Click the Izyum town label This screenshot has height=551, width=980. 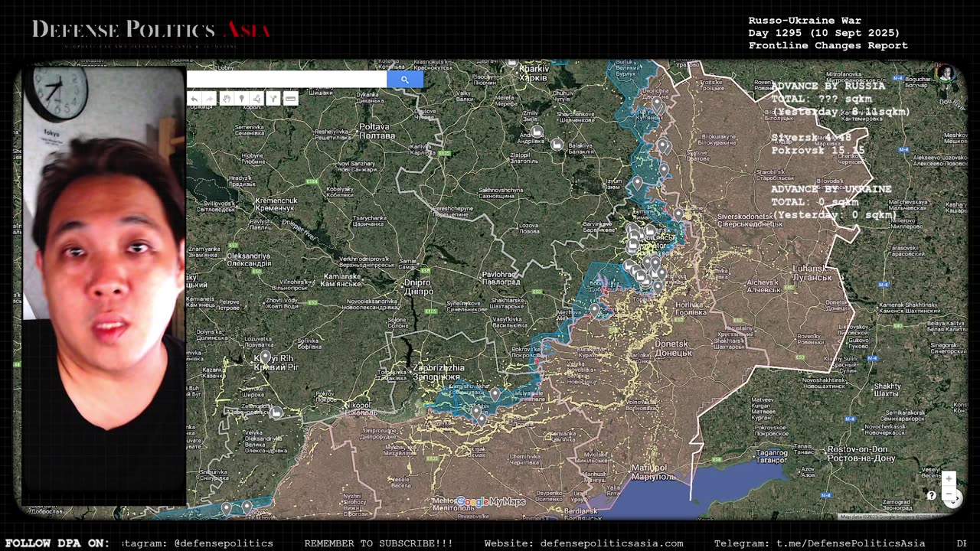point(612,182)
